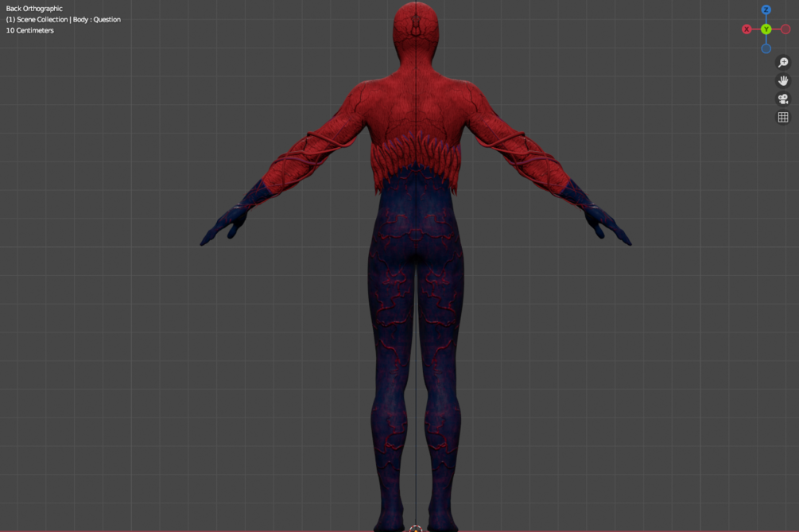Viewport: 799px width, 532px height.
Task: Click the Scene Collection | Body : Question text
Action: 63,19
